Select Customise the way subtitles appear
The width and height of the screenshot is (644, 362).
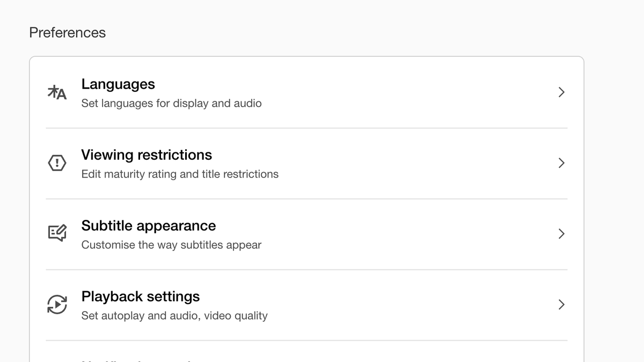pyautogui.click(x=171, y=245)
